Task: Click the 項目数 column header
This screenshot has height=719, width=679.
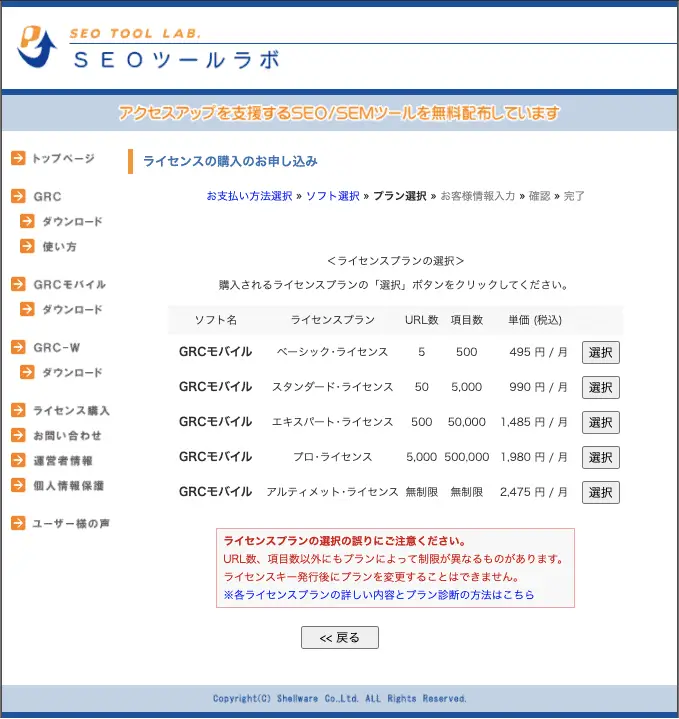Action: [x=467, y=320]
